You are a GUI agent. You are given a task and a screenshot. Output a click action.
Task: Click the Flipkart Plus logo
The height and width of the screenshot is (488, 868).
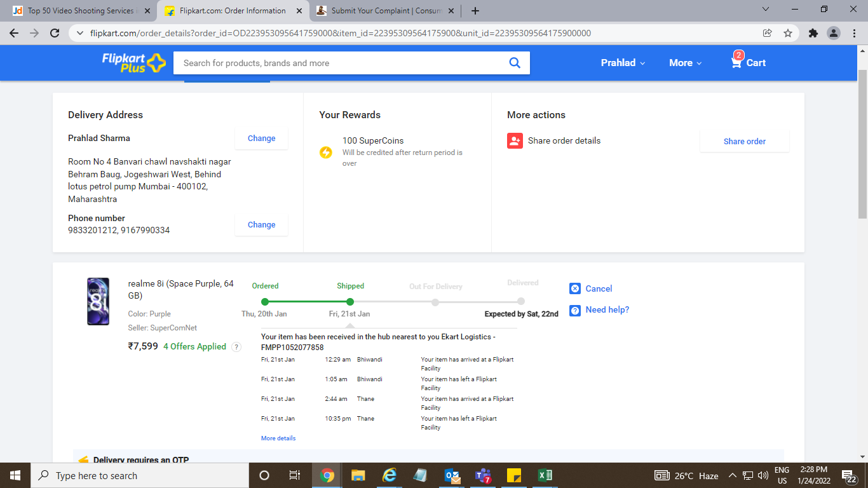[x=133, y=62]
